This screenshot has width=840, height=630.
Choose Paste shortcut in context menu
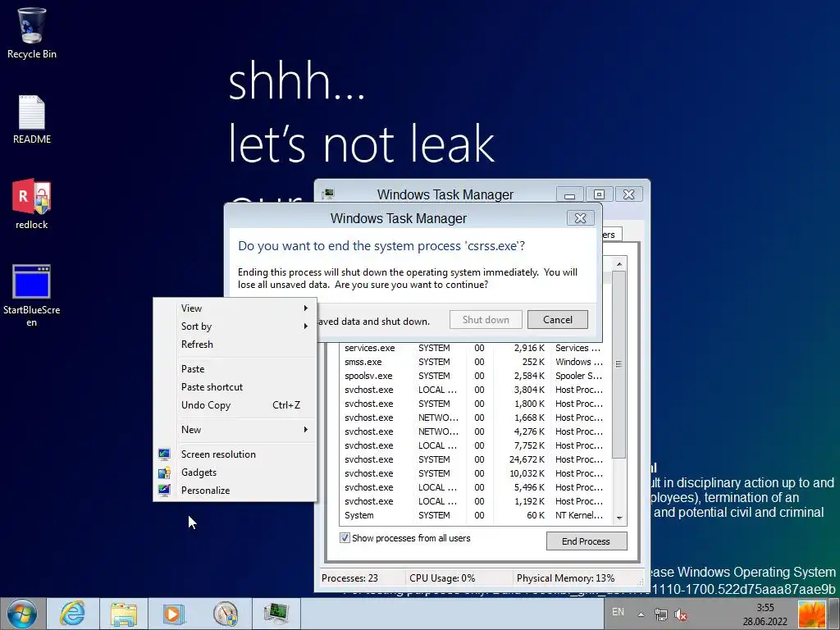pos(235,387)
